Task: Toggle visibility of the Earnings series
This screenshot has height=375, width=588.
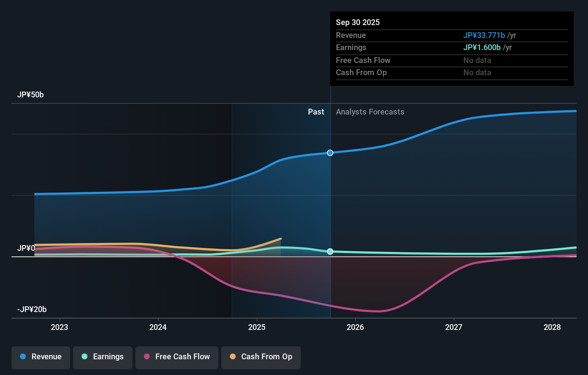Action: tap(103, 357)
